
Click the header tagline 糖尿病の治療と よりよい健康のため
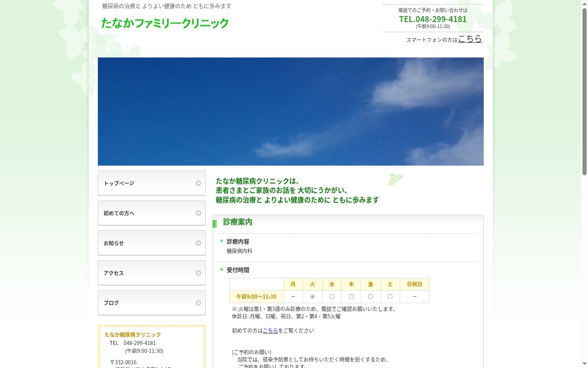[x=167, y=6]
